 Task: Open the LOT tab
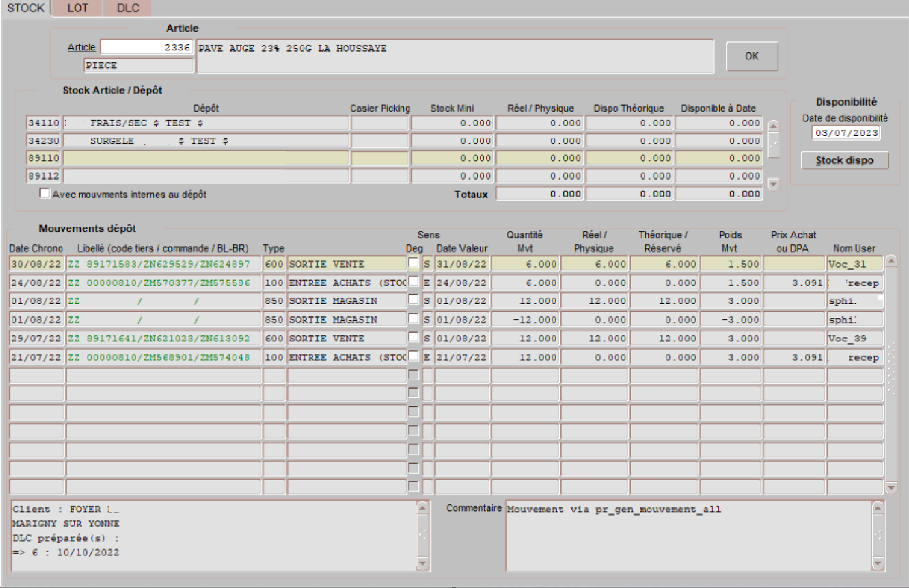[x=77, y=8]
